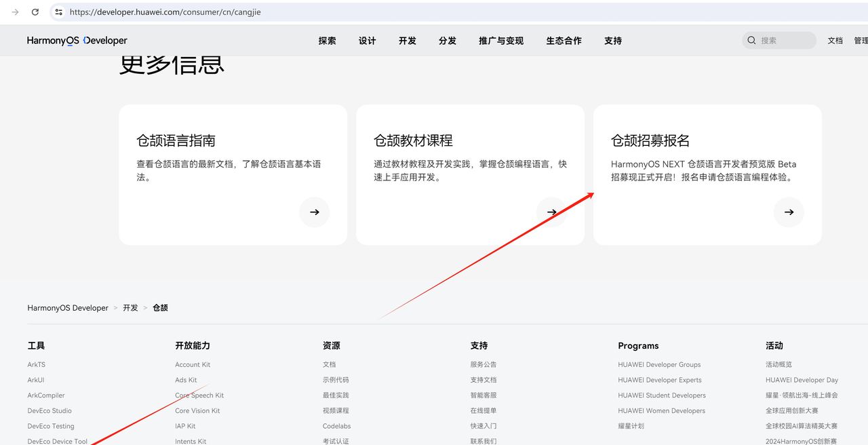868x445 pixels.
Task: Click the arrow button on the 仓颉语言指南 card
Action: click(x=314, y=212)
